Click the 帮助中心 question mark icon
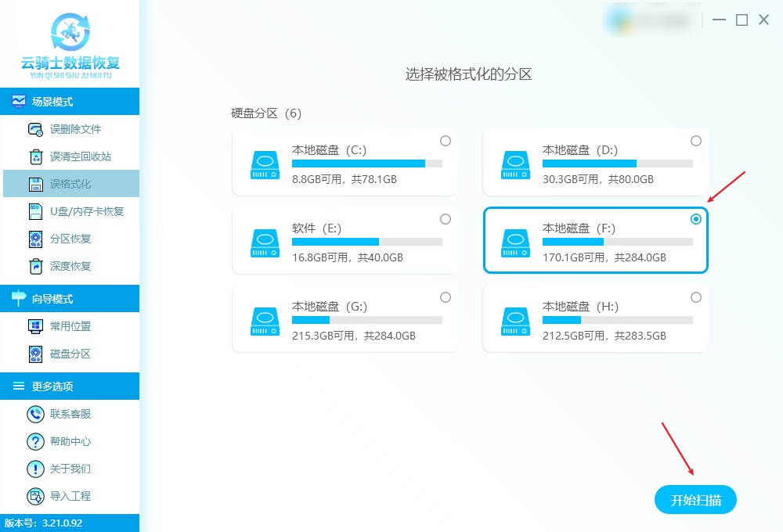Viewport: 783px width, 532px height. click(x=35, y=441)
